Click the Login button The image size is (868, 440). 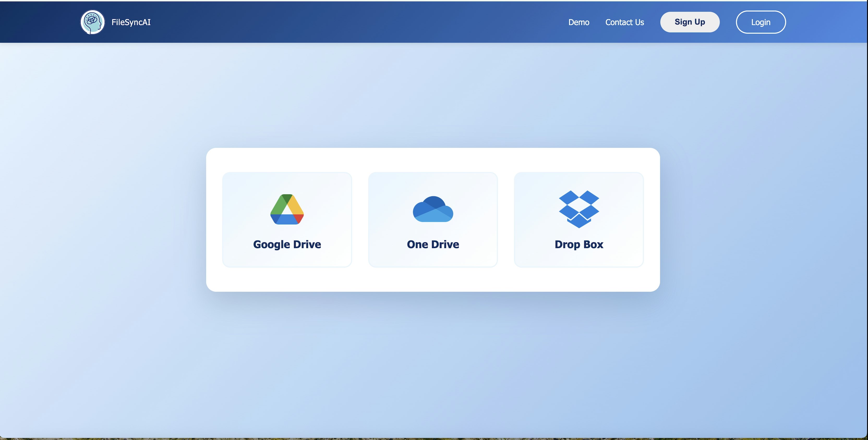[761, 22]
